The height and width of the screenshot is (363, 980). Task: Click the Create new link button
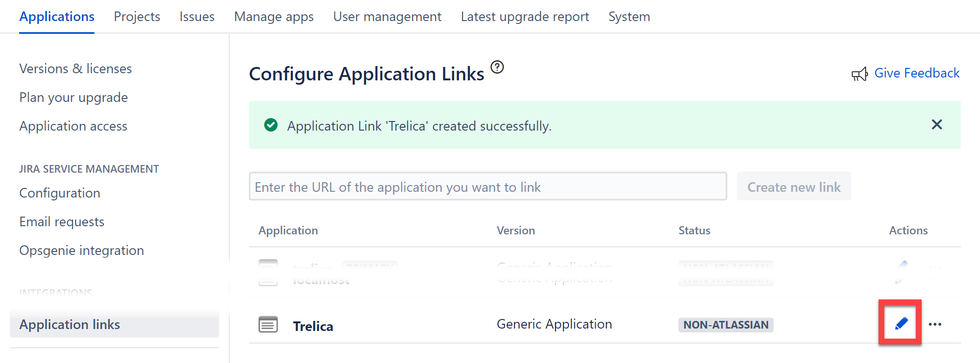[x=794, y=187]
